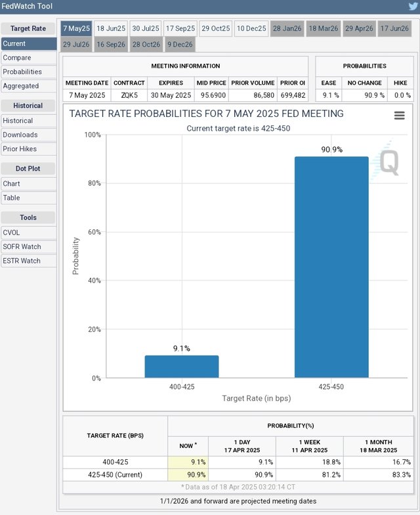420x515 pixels.
Task: Click the data timestamp 18 Apr 2025 note
Action: pyautogui.click(x=238, y=487)
